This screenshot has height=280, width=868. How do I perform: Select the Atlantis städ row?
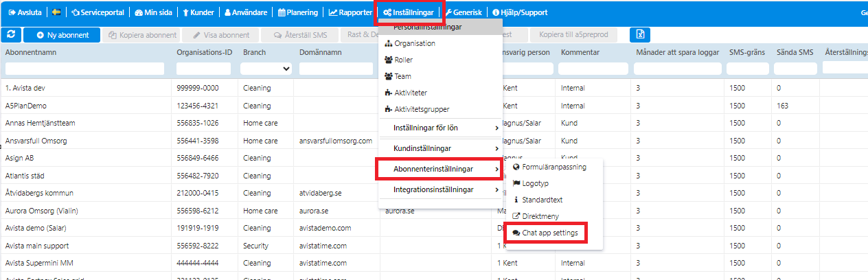coord(434,176)
